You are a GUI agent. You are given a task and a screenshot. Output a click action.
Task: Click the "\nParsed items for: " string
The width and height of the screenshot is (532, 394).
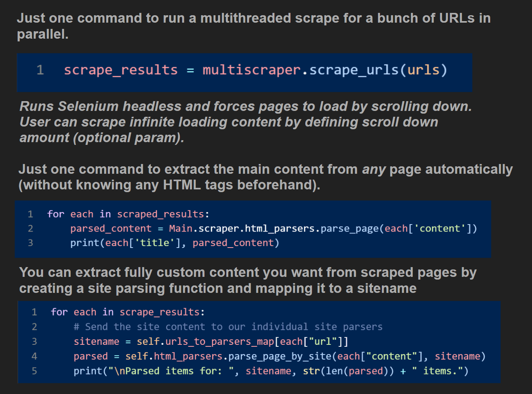pos(173,371)
